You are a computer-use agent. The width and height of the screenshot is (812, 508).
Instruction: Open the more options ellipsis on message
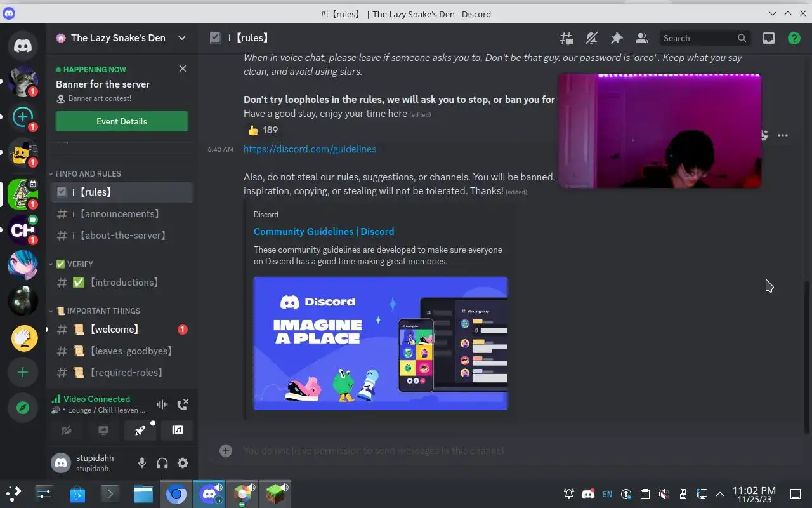(x=783, y=135)
